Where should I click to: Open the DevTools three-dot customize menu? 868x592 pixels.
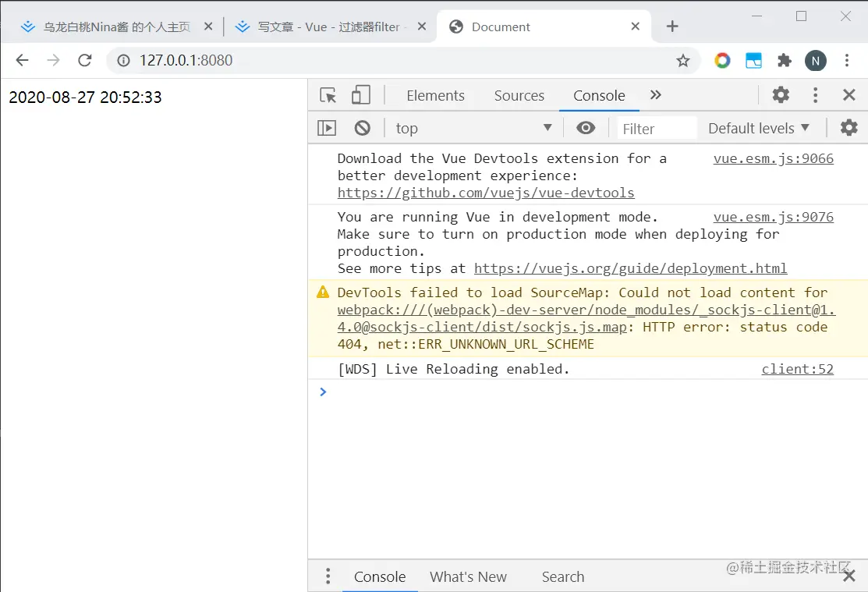(x=815, y=95)
